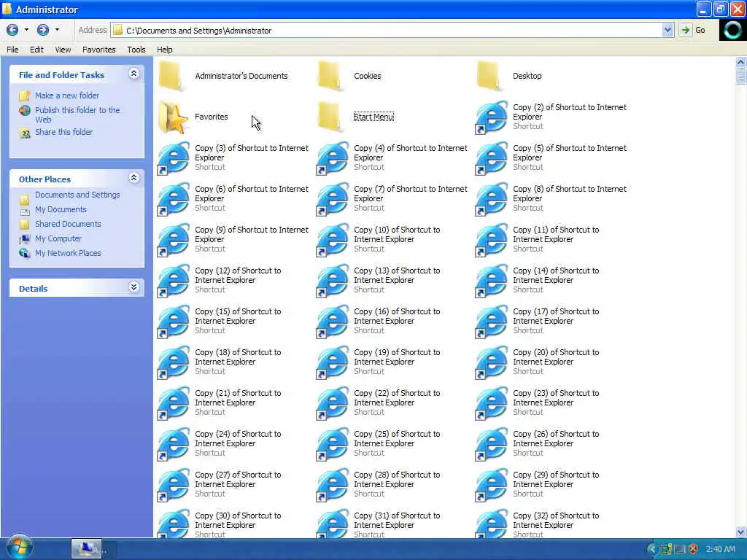
Task: Click the Forward navigation arrow button
Action: [43, 30]
